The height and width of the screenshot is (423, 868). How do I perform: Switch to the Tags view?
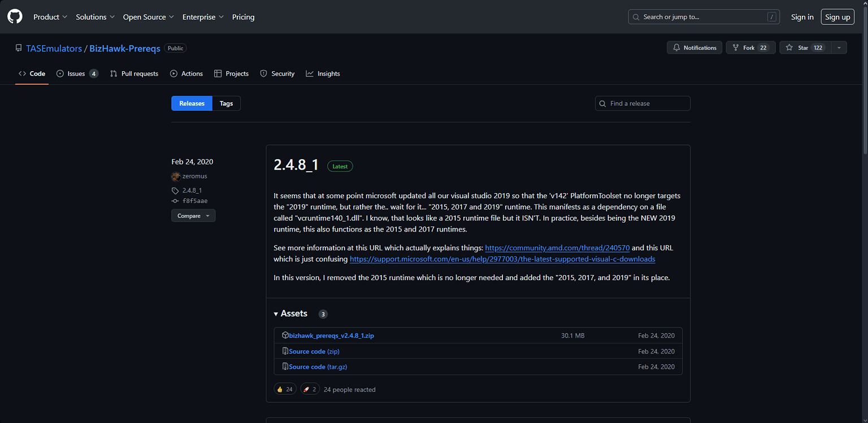coord(226,103)
